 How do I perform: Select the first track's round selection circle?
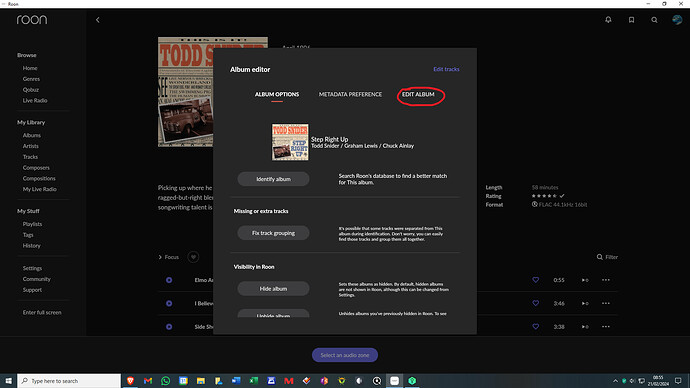169,280
